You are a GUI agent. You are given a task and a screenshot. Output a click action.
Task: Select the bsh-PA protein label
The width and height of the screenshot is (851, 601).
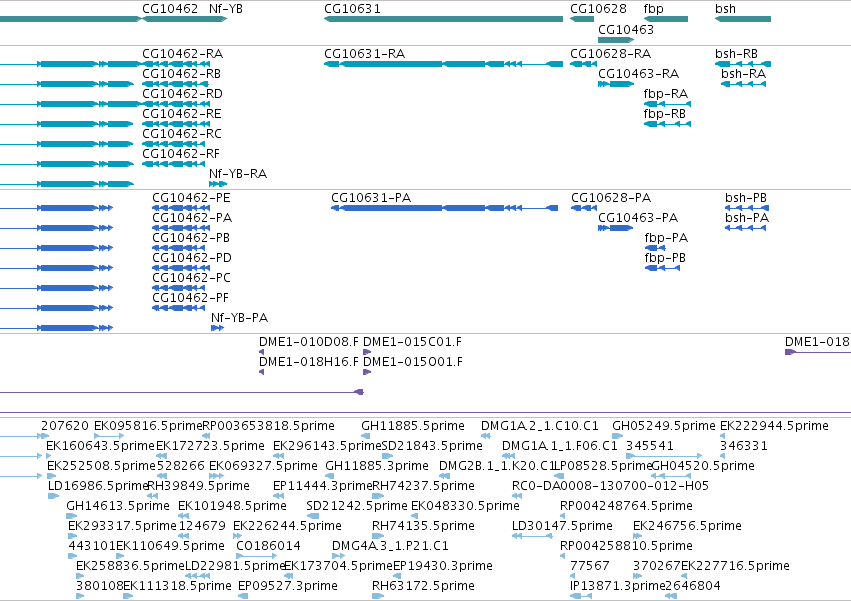[747, 218]
